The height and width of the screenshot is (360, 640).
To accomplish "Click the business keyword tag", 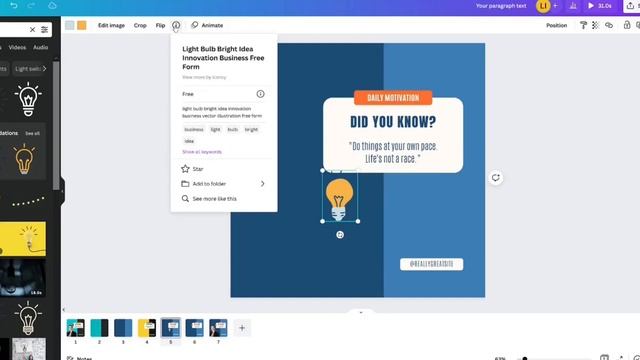I will pyautogui.click(x=193, y=129).
